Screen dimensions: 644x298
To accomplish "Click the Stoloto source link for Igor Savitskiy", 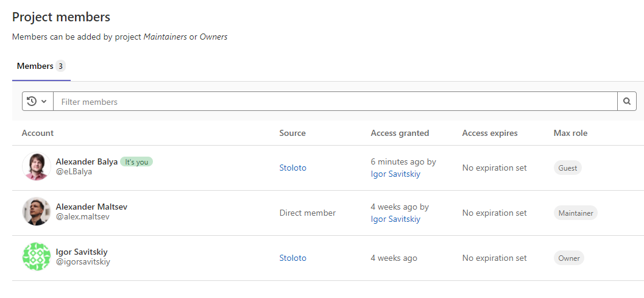I will tap(292, 258).
